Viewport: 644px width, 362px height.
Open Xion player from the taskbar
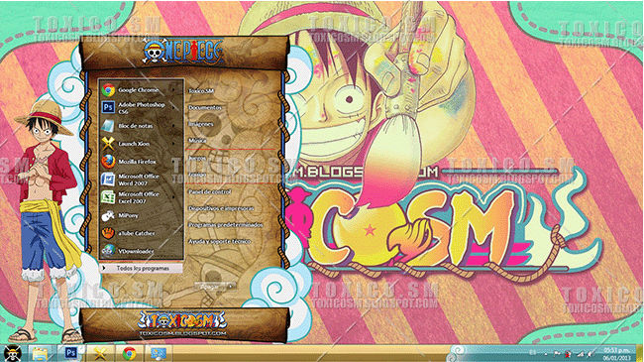click(101, 354)
